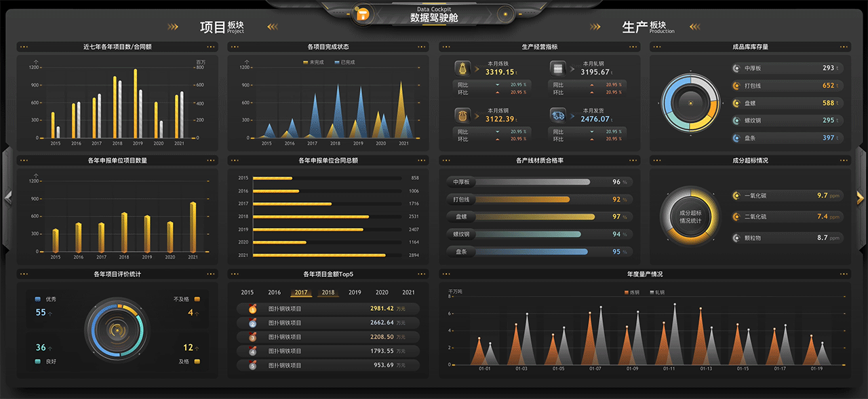Toggle the 轧钢 legend in 年度量产情况
The height and width of the screenshot is (399, 868).
[657, 292]
